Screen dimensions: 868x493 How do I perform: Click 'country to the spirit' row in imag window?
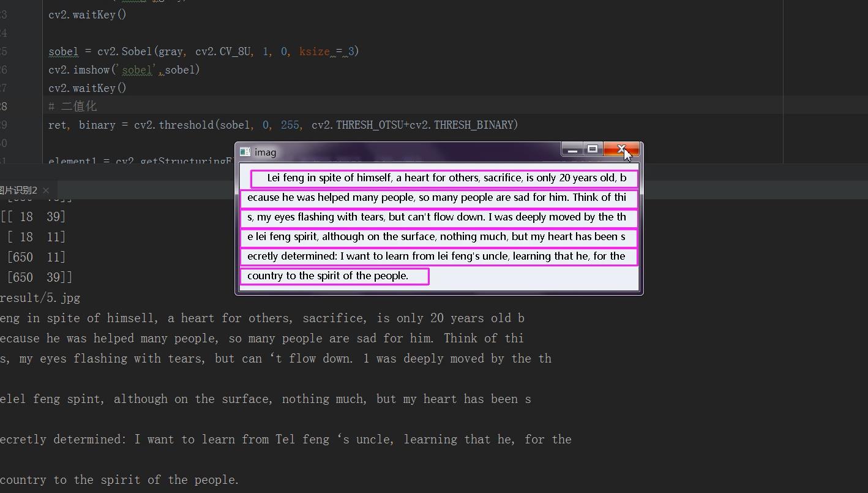click(335, 276)
